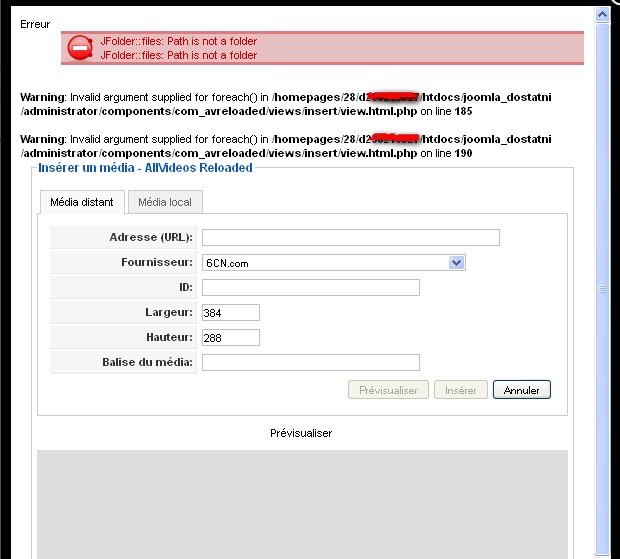The width and height of the screenshot is (620, 559).
Task: Click the Erreur heading text
Action: (x=35, y=23)
